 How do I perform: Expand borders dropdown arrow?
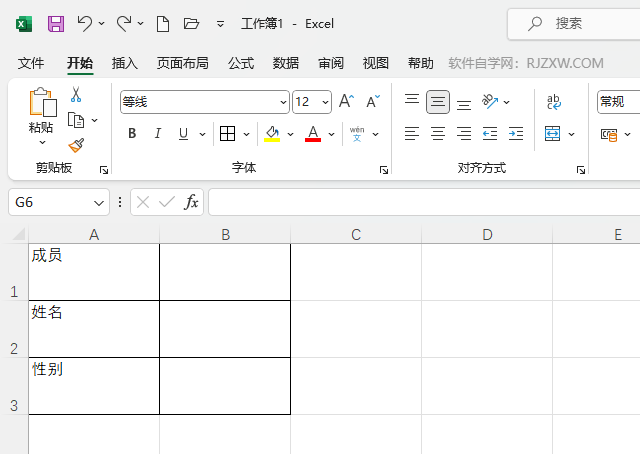pos(246,134)
